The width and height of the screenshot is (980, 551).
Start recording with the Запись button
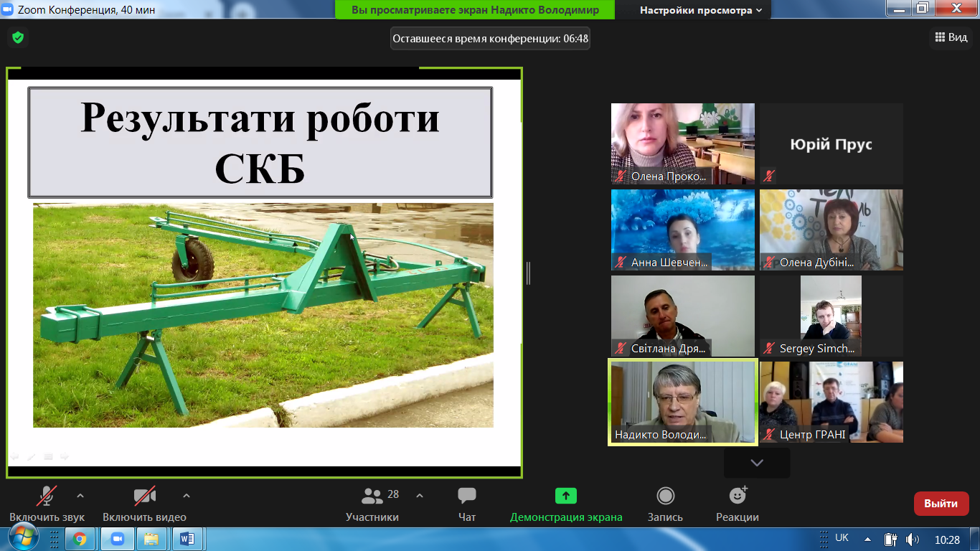click(x=665, y=504)
